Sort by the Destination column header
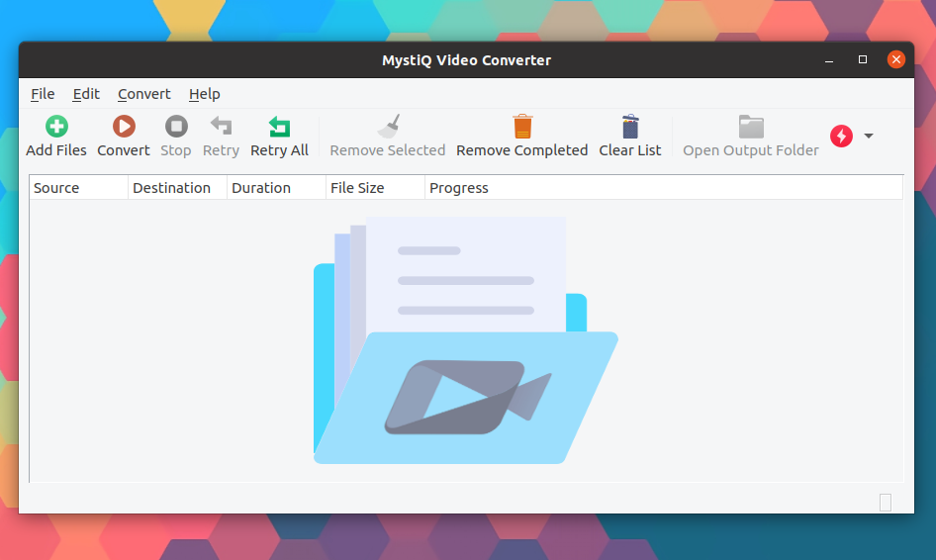Image resolution: width=936 pixels, height=560 pixels. tap(177, 188)
